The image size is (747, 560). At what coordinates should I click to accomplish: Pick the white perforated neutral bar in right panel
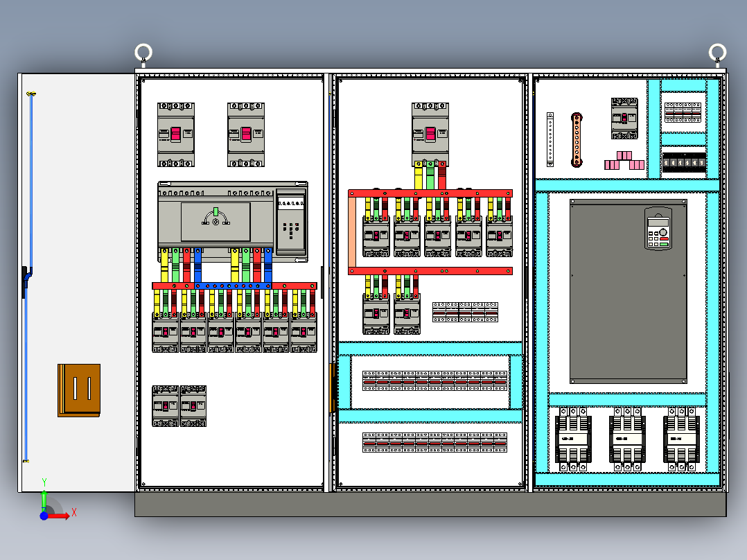coord(550,139)
